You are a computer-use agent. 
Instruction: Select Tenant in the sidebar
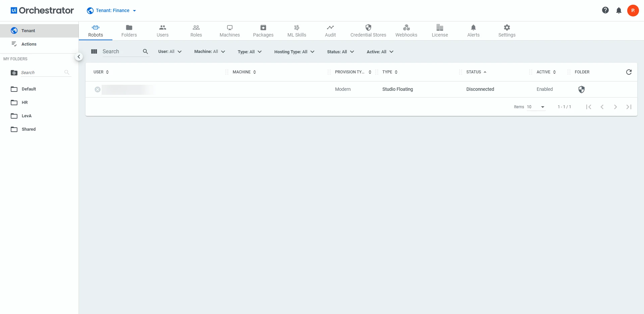(39, 30)
